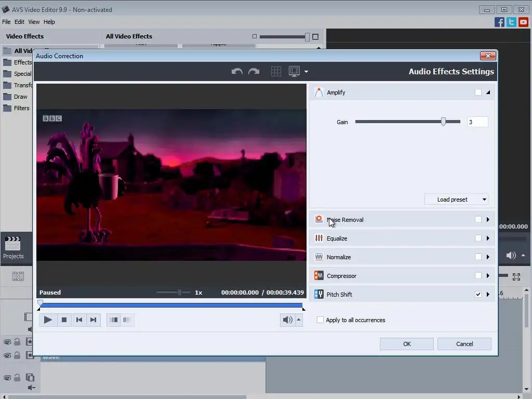Click OK in Audio Correction dialog

tap(406, 344)
